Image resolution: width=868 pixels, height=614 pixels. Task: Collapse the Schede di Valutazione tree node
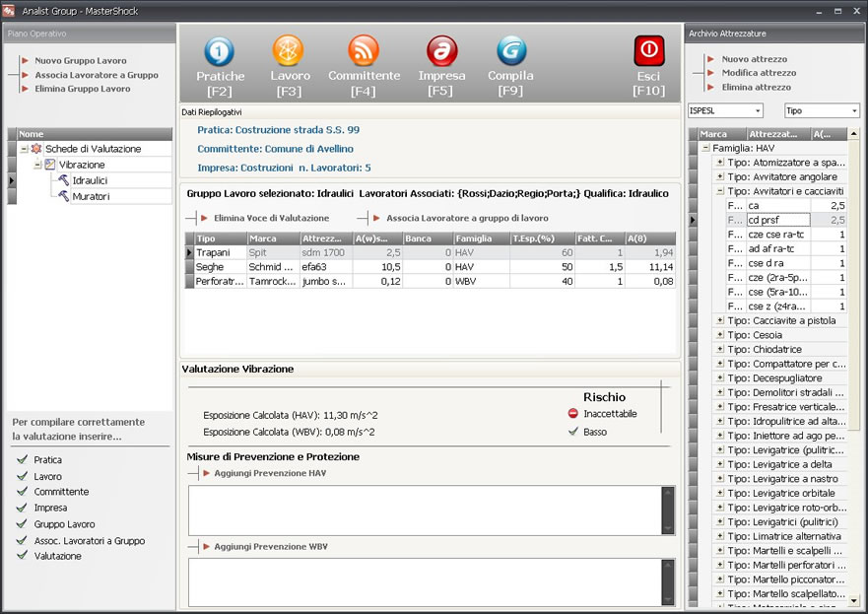[23, 149]
